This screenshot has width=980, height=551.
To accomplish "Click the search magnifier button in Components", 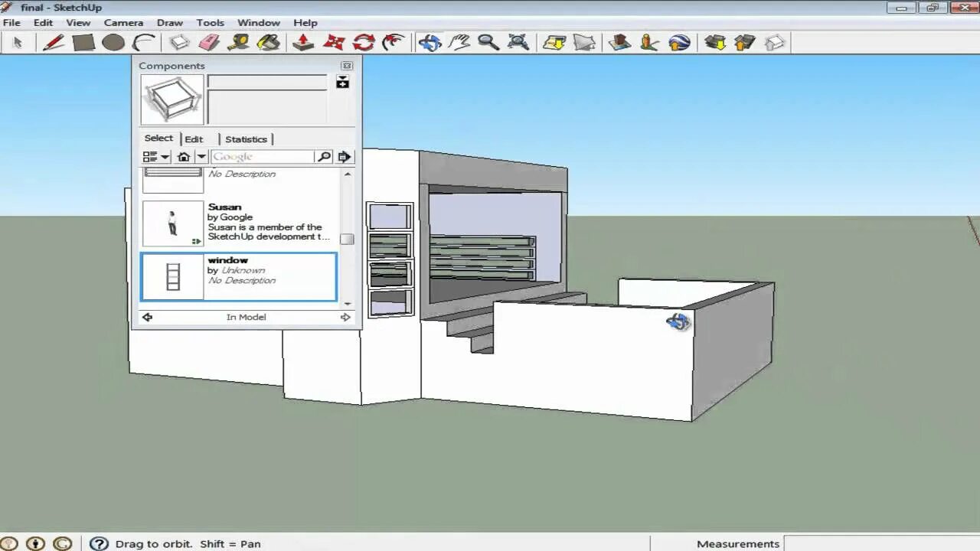I will (x=325, y=157).
